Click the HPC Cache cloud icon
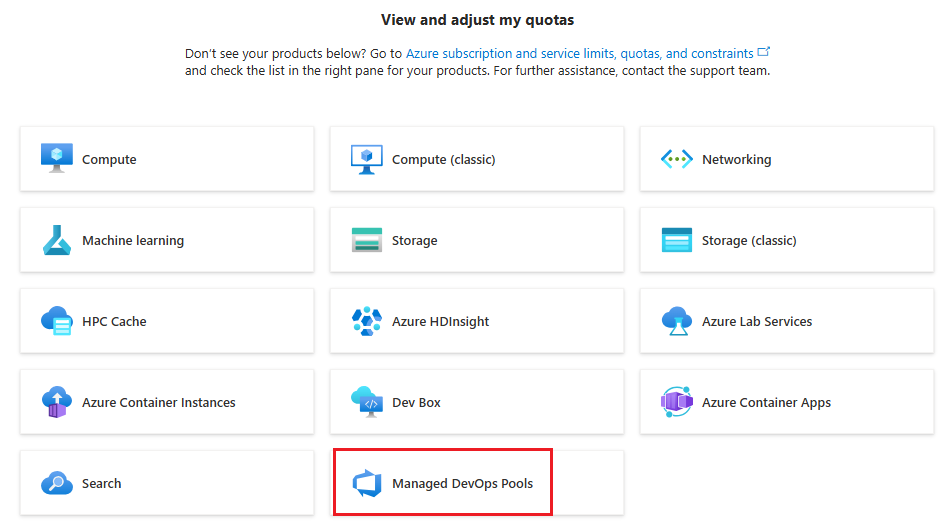Viewport: 948px width, 532px height. pos(57,321)
